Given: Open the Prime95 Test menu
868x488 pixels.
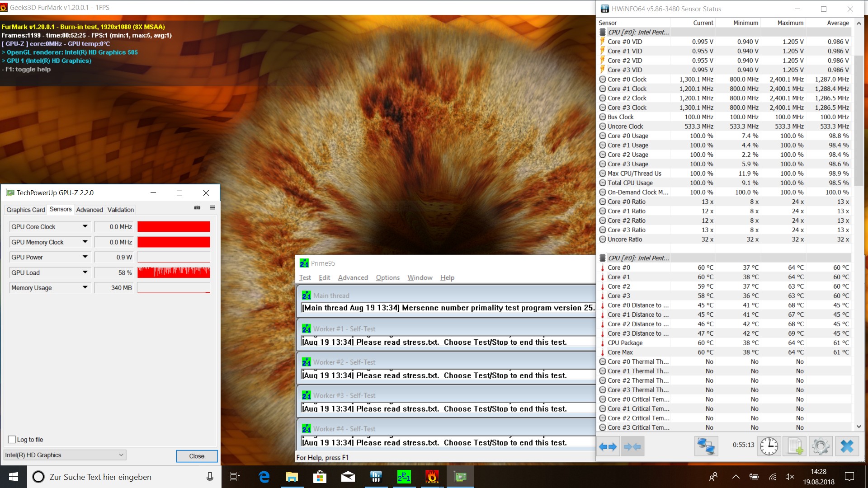Looking at the screenshot, I should (x=305, y=277).
